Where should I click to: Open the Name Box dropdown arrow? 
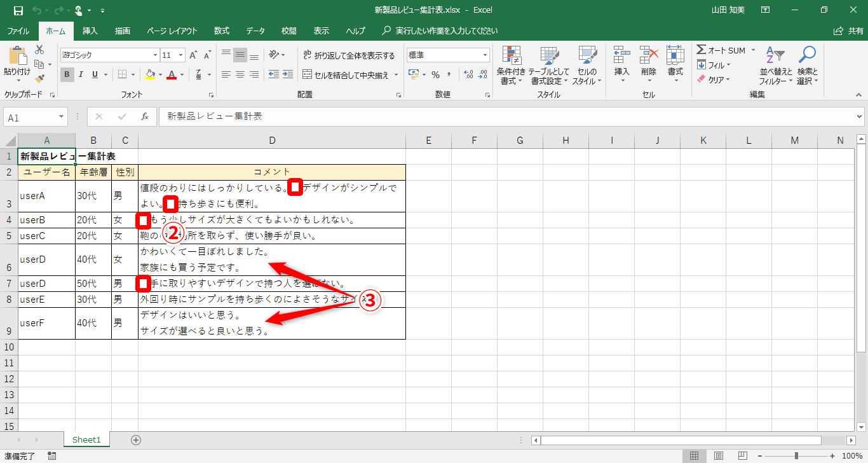[62, 117]
